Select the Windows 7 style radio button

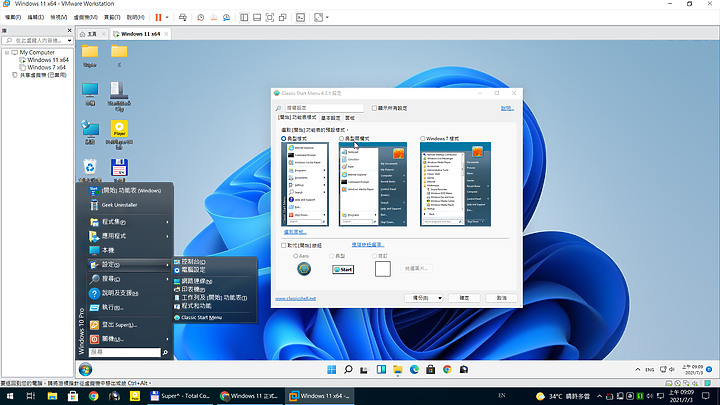tap(422, 138)
